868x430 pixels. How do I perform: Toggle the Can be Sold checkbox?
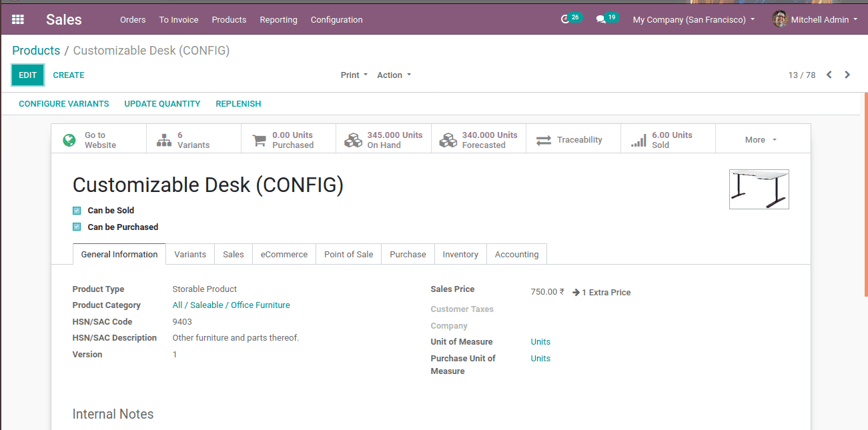pyautogui.click(x=77, y=211)
